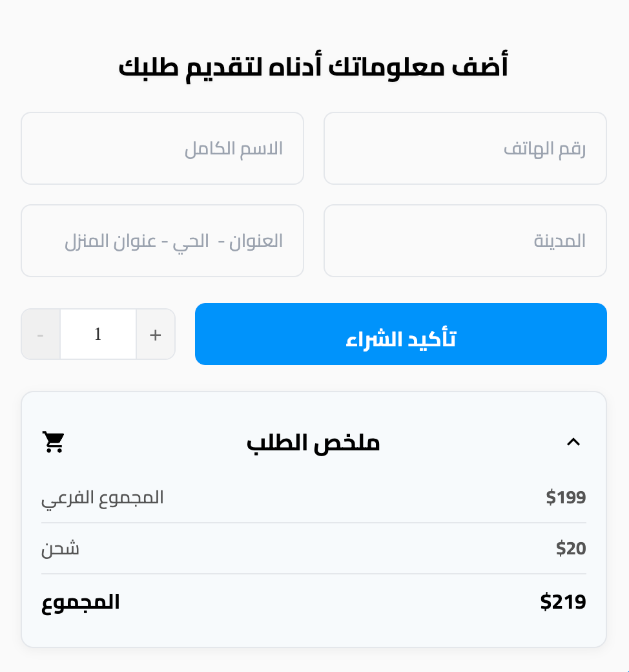Increase quantity with the plus button

point(156,334)
